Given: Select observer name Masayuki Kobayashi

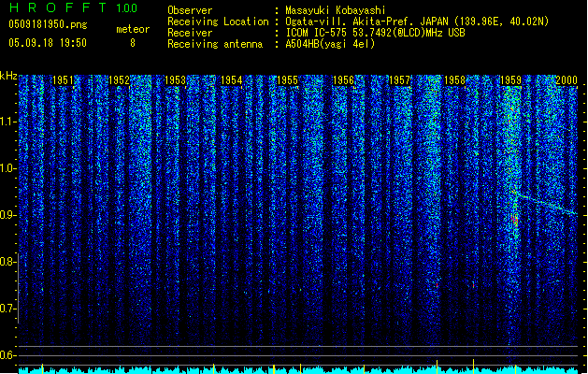Looking at the screenshot, I should tap(336, 10).
